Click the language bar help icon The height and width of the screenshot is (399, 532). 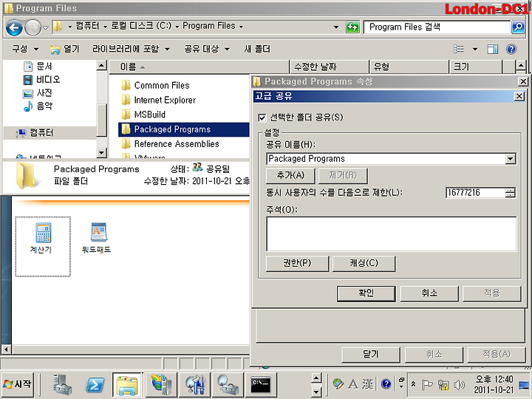click(386, 384)
